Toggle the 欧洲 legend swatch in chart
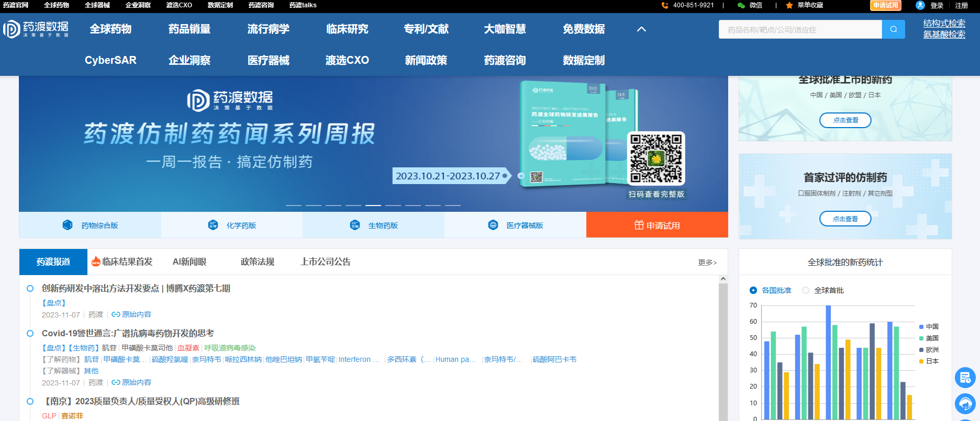The height and width of the screenshot is (421, 980). pyautogui.click(x=921, y=350)
